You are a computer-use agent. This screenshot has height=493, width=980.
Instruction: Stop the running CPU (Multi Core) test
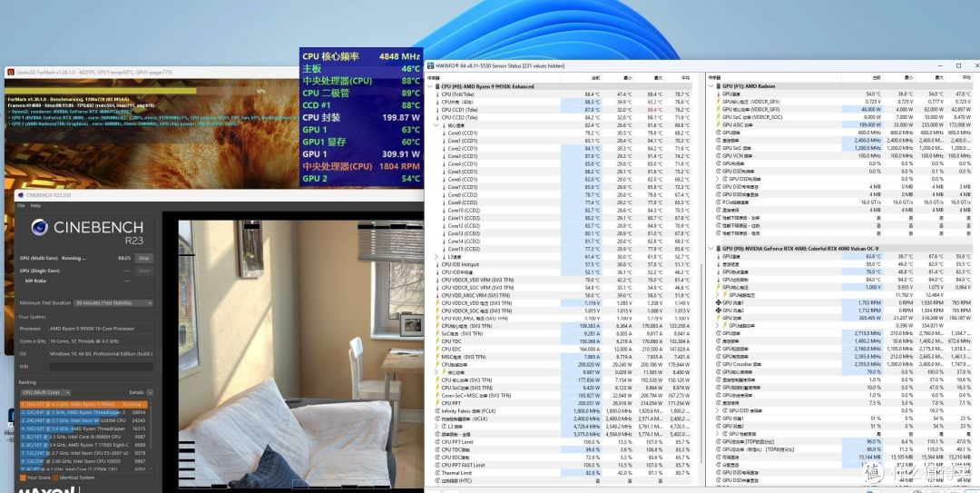click(x=144, y=258)
